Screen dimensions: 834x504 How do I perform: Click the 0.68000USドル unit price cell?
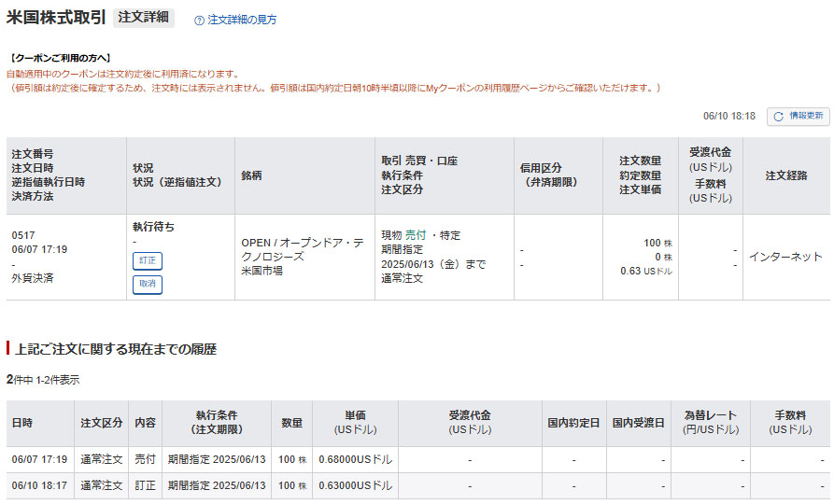(355, 460)
